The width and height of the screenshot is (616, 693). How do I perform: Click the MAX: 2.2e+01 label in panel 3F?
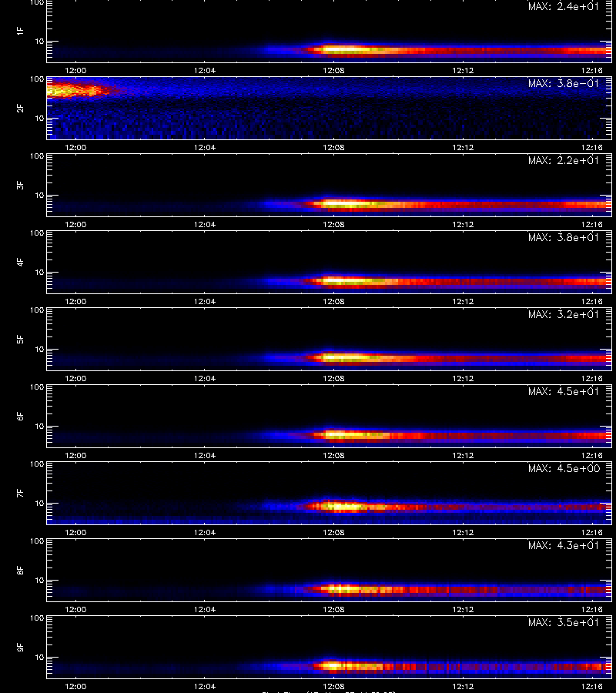click(x=564, y=160)
